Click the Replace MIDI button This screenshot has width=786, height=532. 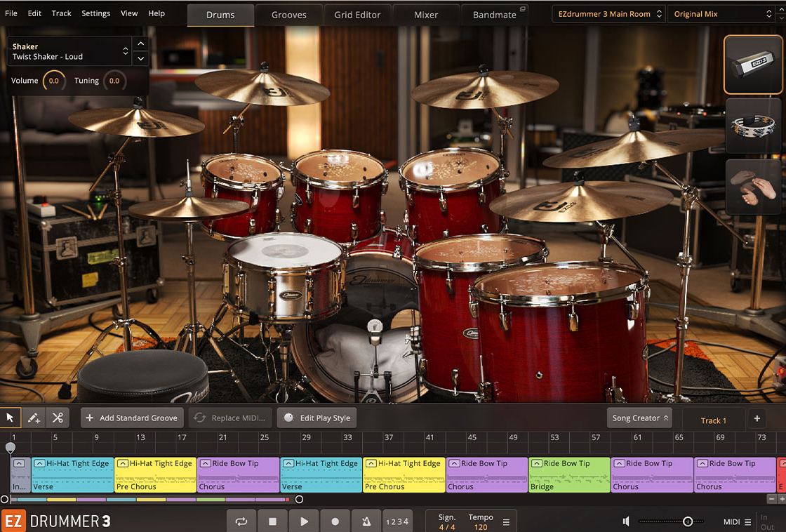231,418
